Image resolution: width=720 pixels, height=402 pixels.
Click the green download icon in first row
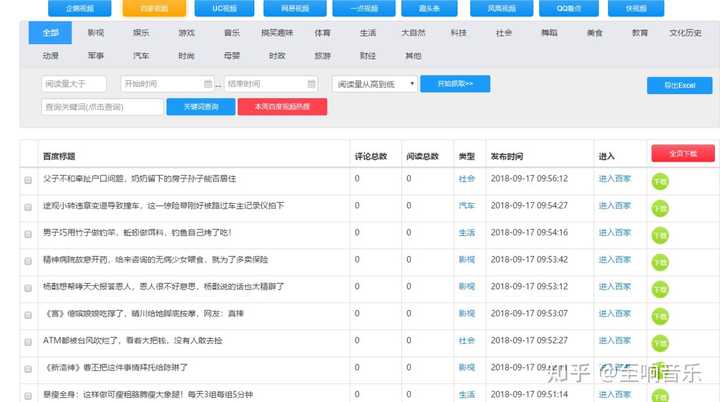pyautogui.click(x=660, y=181)
